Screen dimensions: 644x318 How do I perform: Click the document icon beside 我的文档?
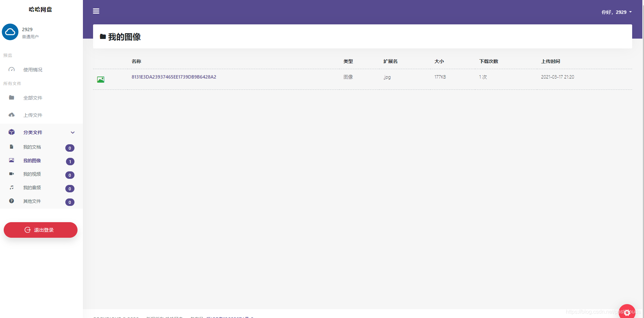[x=12, y=147]
